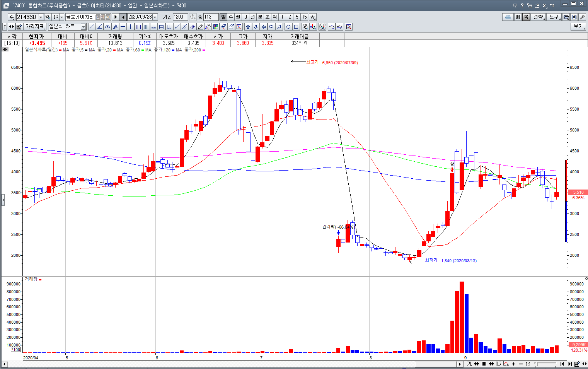The width and height of the screenshot is (588, 369).
Task: Click the 15 interval preset button
Action: pyautogui.click(x=304, y=17)
